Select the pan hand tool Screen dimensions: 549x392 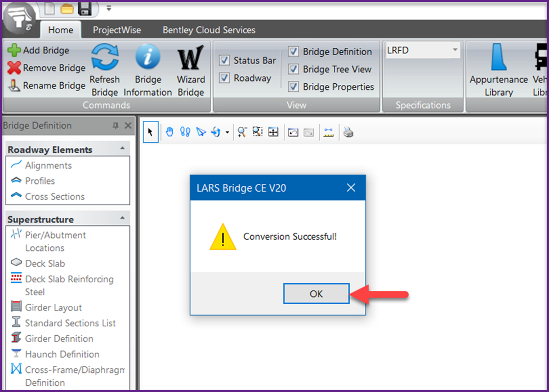(169, 132)
